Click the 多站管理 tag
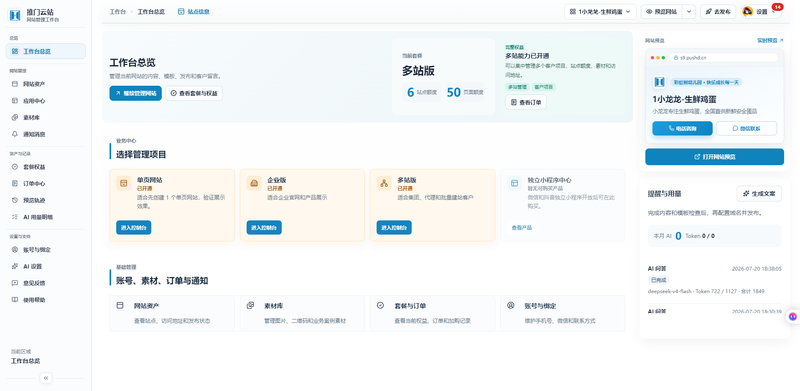The height and width of the screenshot is (391, 800). point(517,87)
